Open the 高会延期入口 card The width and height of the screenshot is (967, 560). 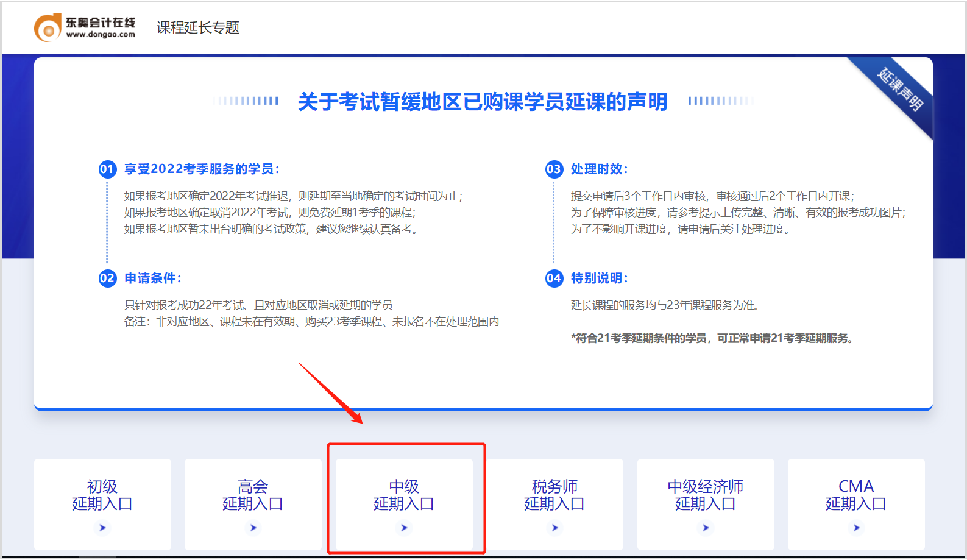tap(253, 495)
